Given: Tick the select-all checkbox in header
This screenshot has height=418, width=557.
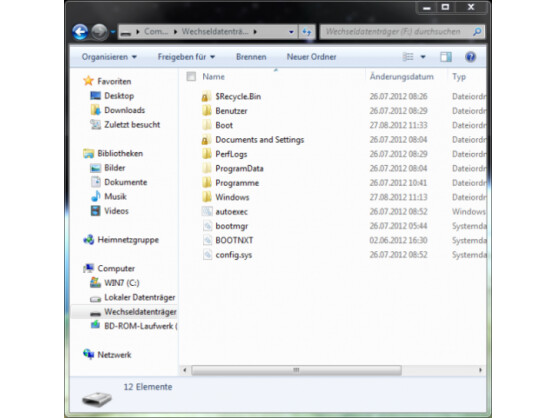Looking at the screenshot, I should point(191,76).
